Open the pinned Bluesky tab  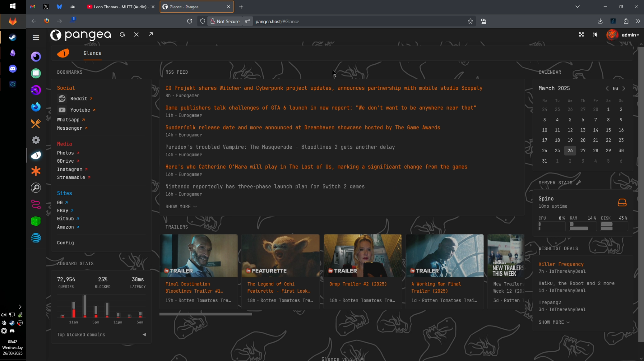[59, 7]
